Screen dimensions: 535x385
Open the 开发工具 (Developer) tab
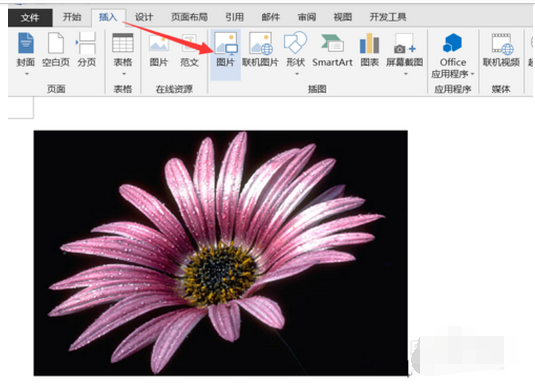point(388,17)
